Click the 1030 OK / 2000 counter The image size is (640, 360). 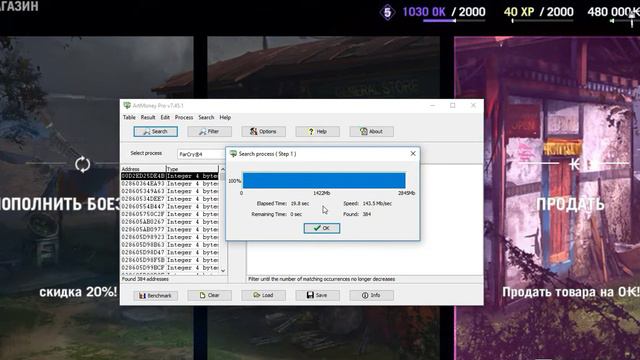point(444,12)
